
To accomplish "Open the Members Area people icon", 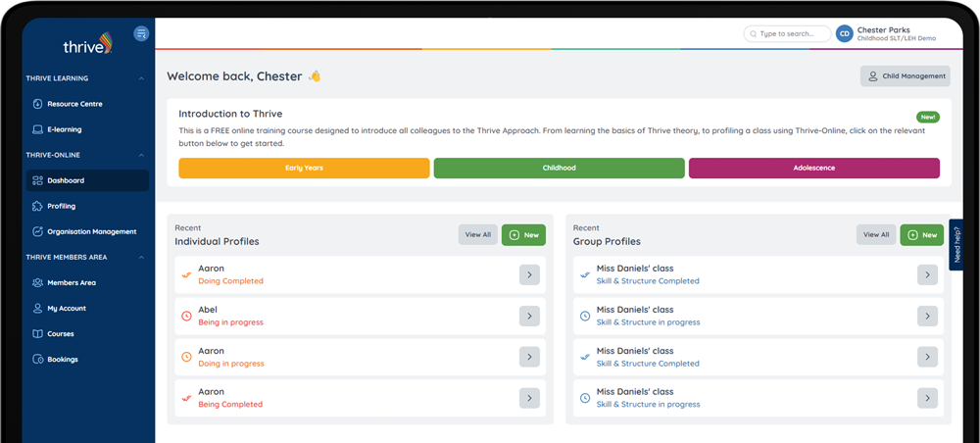I will click(37, 282).
